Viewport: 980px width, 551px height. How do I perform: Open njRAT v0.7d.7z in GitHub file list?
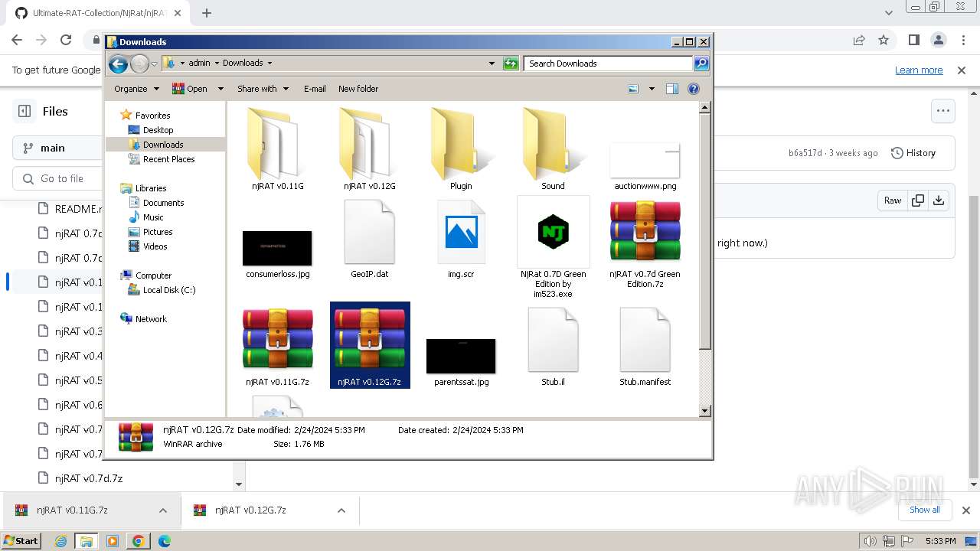(89, 478)
